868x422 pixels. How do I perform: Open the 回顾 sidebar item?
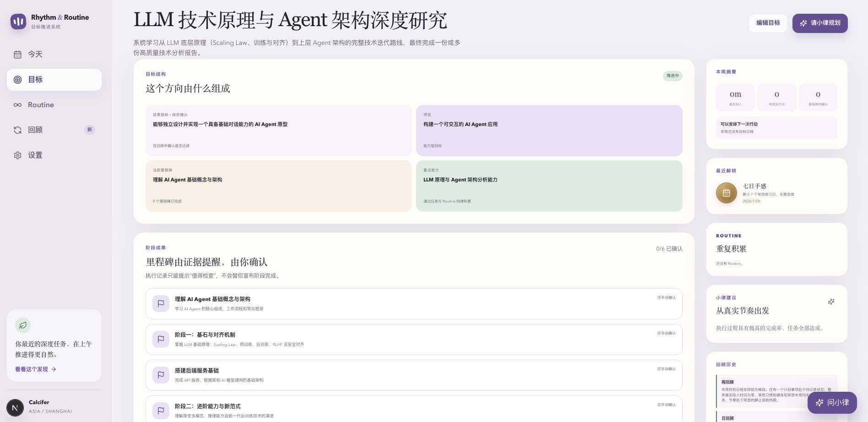[x=54, y=130]
